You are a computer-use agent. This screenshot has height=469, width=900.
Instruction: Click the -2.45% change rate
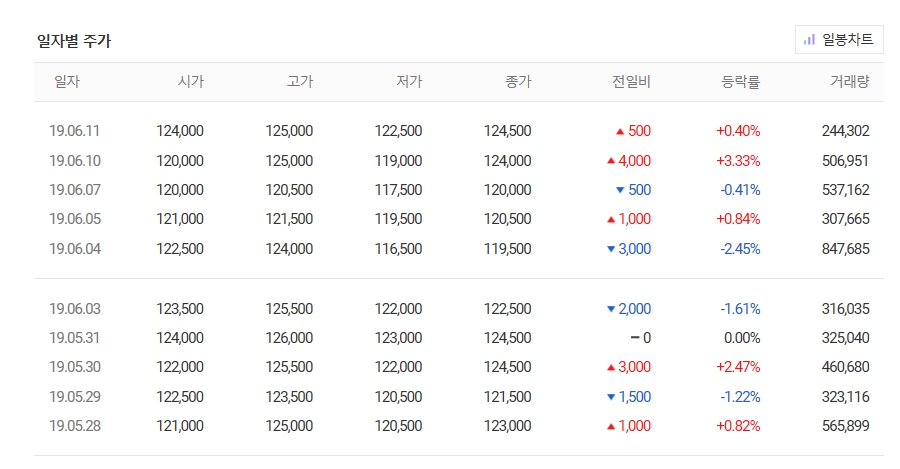(740, 249)
